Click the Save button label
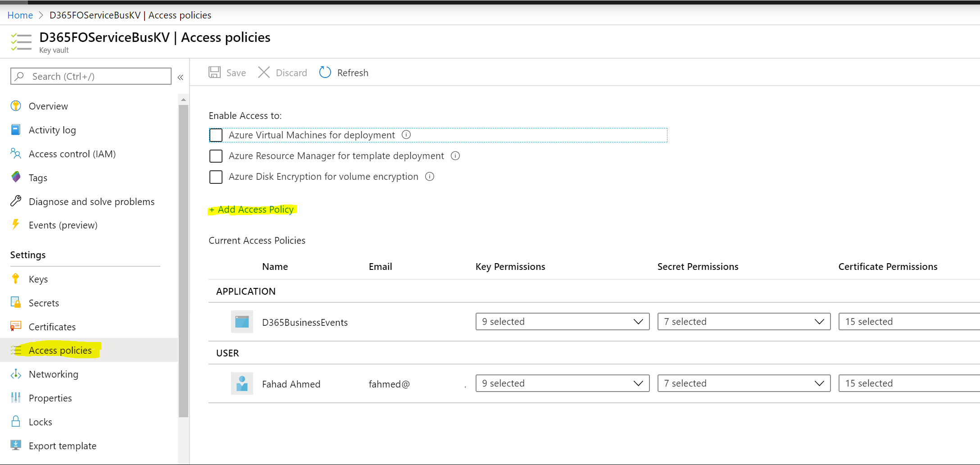Screen dimensions: 980x465 click(236, 73)
